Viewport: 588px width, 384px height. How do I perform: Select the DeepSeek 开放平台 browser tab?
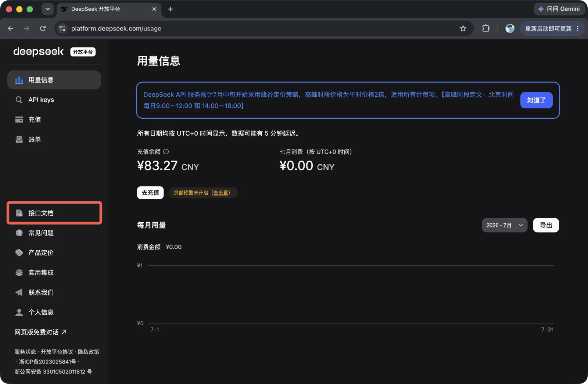coord(109,9)
